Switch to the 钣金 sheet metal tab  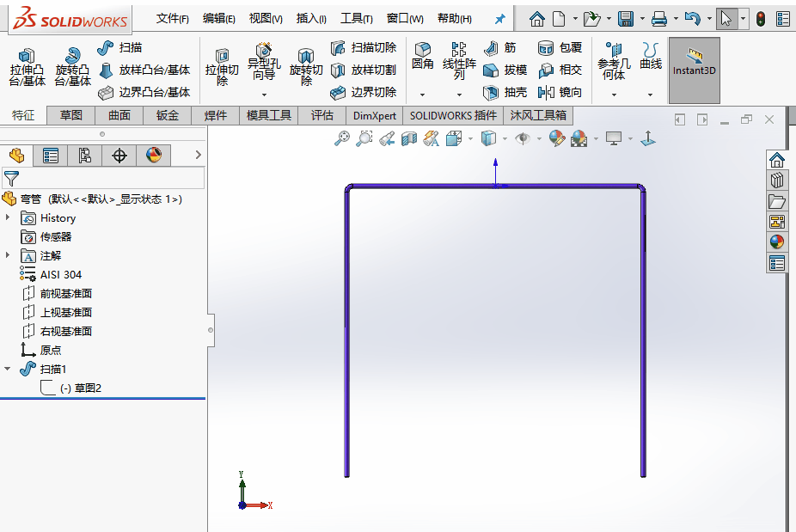(x=168, y=115)
